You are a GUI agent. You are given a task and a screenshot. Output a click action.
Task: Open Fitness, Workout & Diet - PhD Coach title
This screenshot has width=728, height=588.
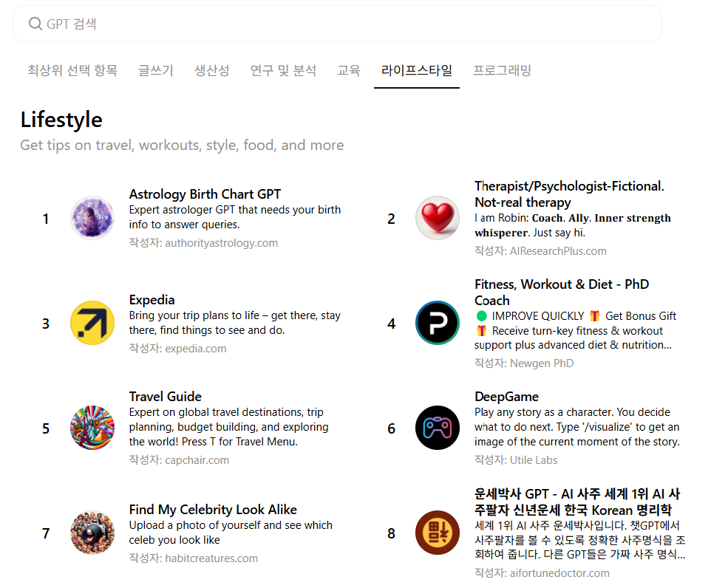coord(562,293)
